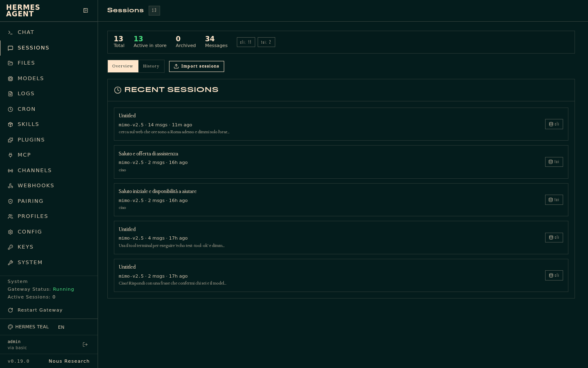Go to Models via the chip icon
This screenshot has width=588, height=368.
tap(11, 79)
